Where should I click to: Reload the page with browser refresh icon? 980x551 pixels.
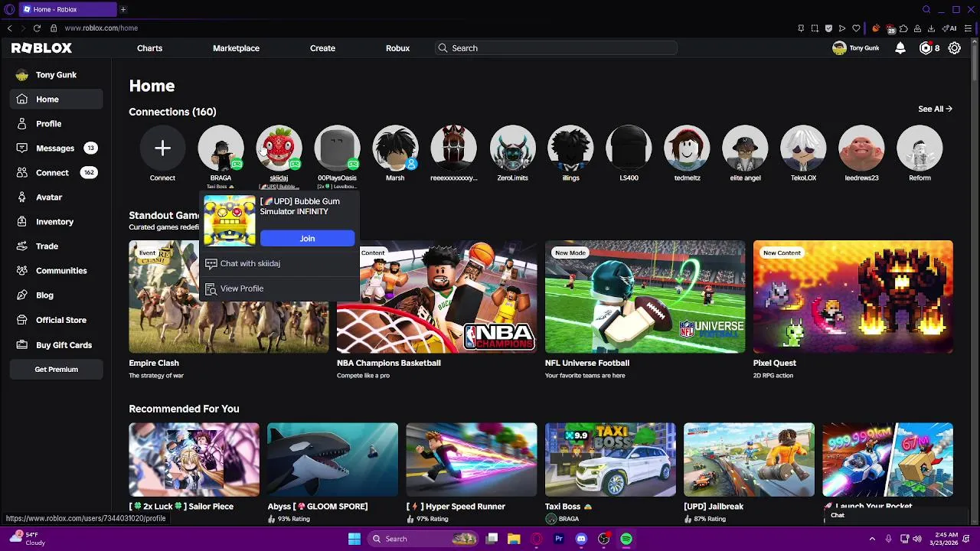[36, 28]
